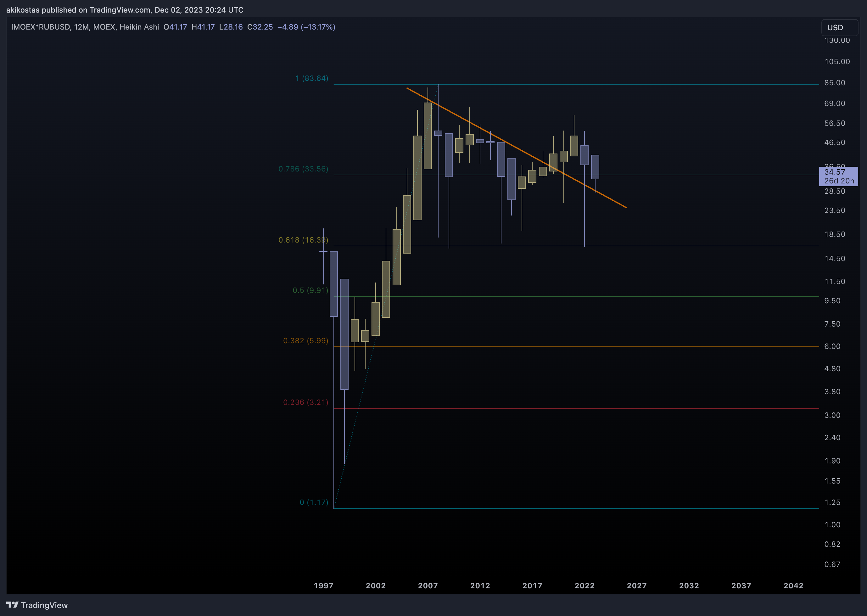Click the high value H41.17

click(x=203, y=27)
